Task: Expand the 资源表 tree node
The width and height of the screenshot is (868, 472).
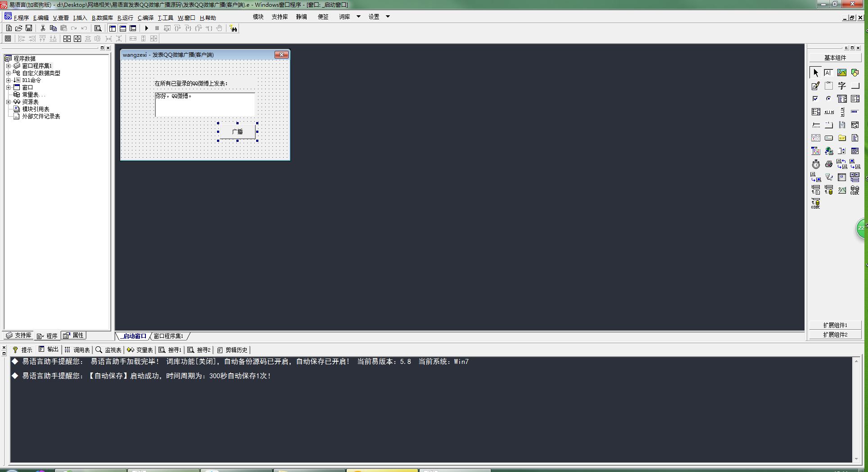Action: [8, 102]
